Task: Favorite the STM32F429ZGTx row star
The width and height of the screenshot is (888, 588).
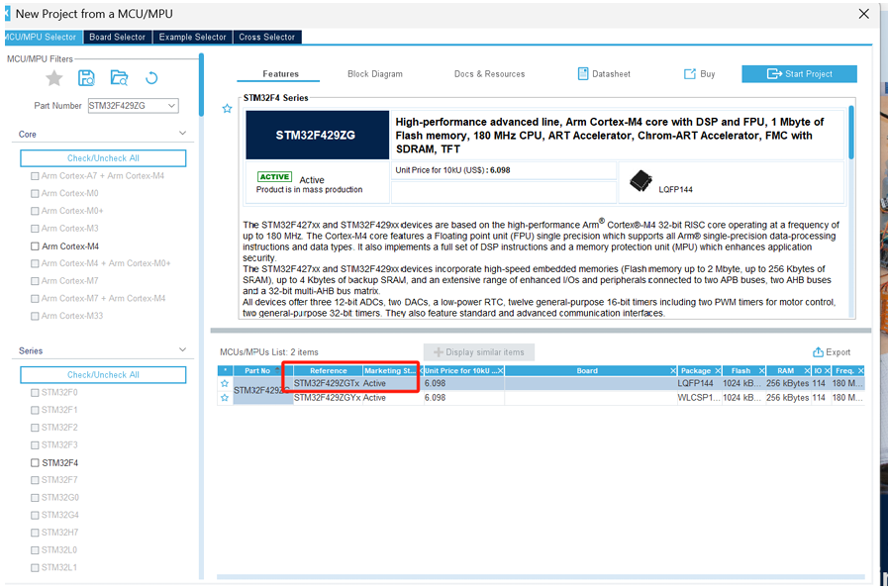Action: pos(225,383)
